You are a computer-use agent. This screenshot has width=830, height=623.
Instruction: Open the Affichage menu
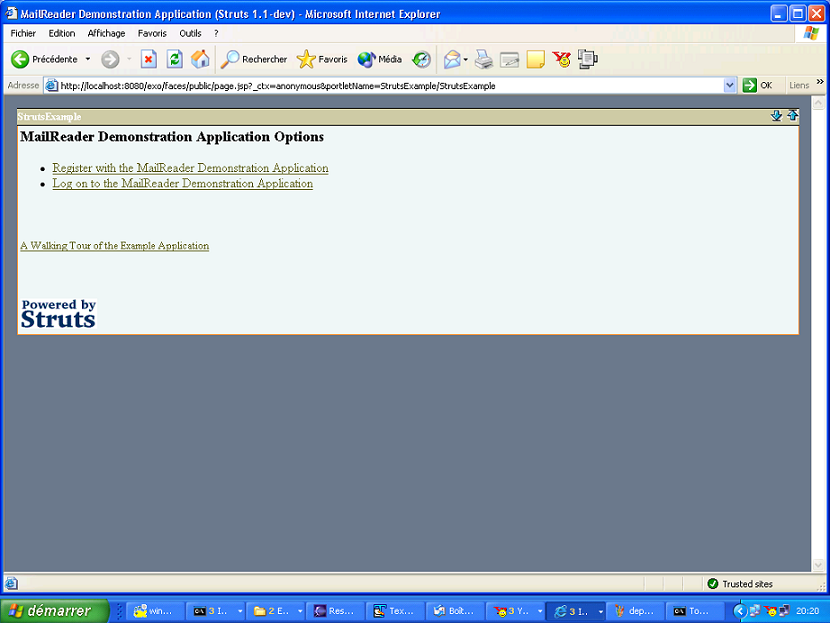[x=106, y=33]
